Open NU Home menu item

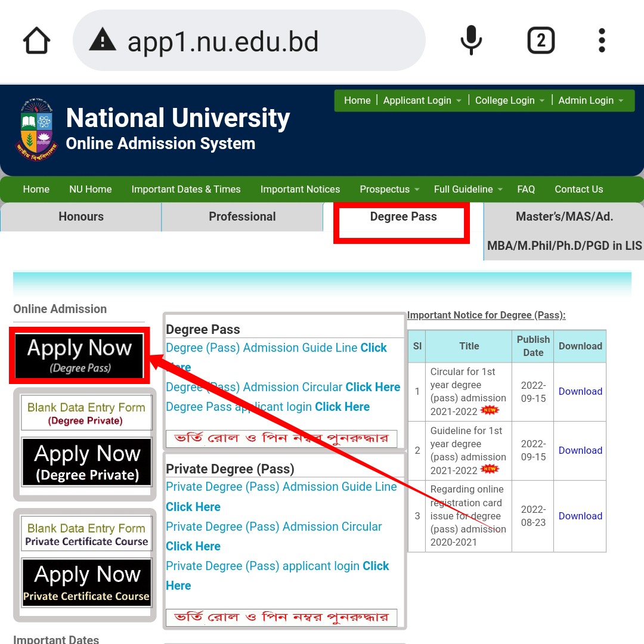coord(91,190)
